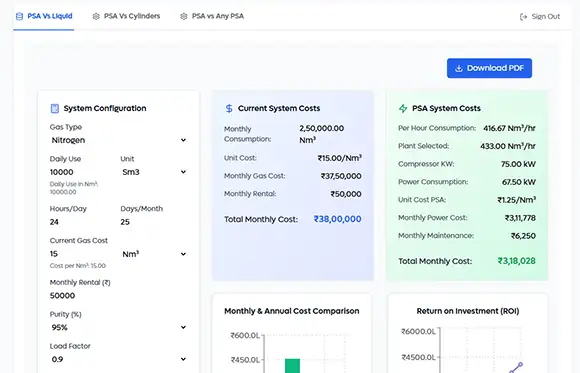
Task: Focus the Current Gas Cost field with 15
Action: tap(82, 254)
